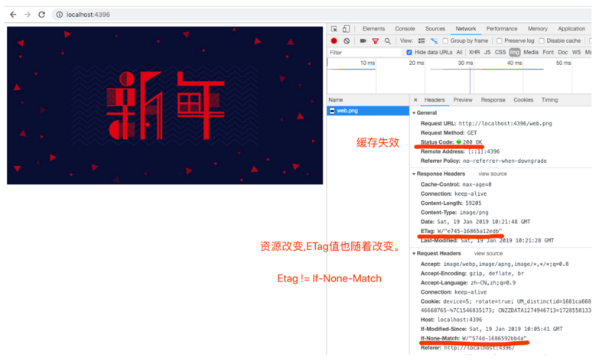612x364 pixels.
Task: Activate the inspect element picker
Action: pyautogui.click(x=334, y=29)
